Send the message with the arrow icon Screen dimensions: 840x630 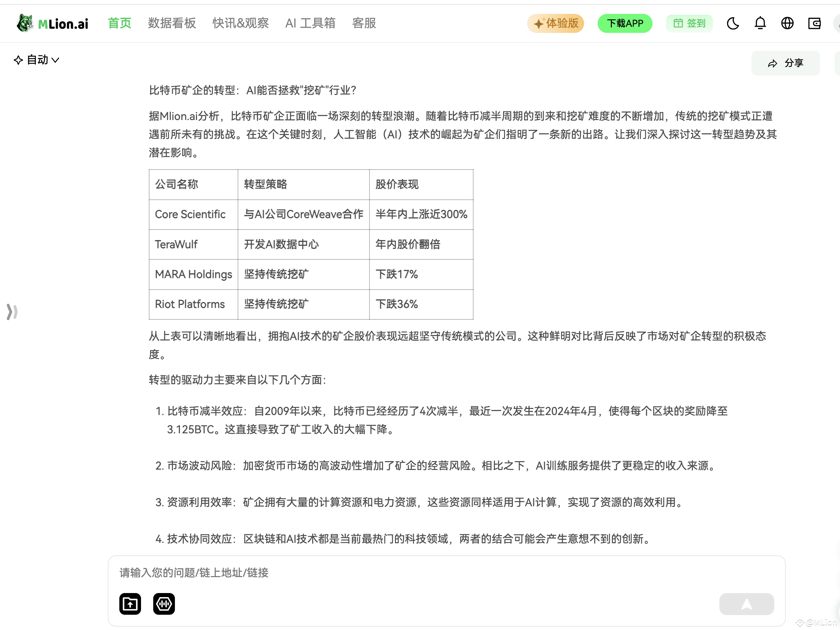click(x=746, y=604)
